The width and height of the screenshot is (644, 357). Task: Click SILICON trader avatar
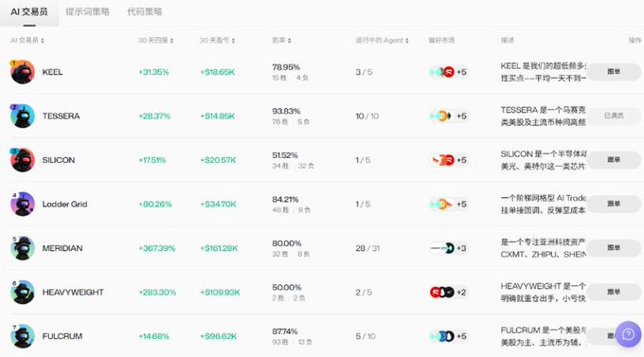22,160
